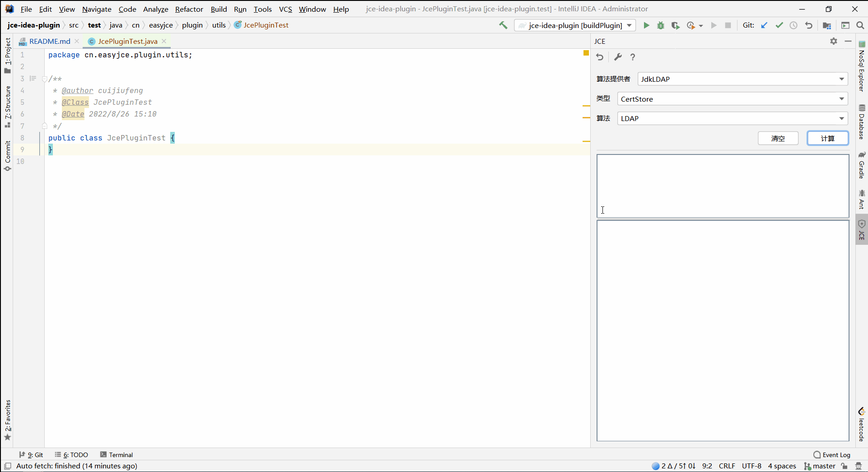Expand the profiler dropdown arrow
The image size is (868, 472).
click(701, 26)
